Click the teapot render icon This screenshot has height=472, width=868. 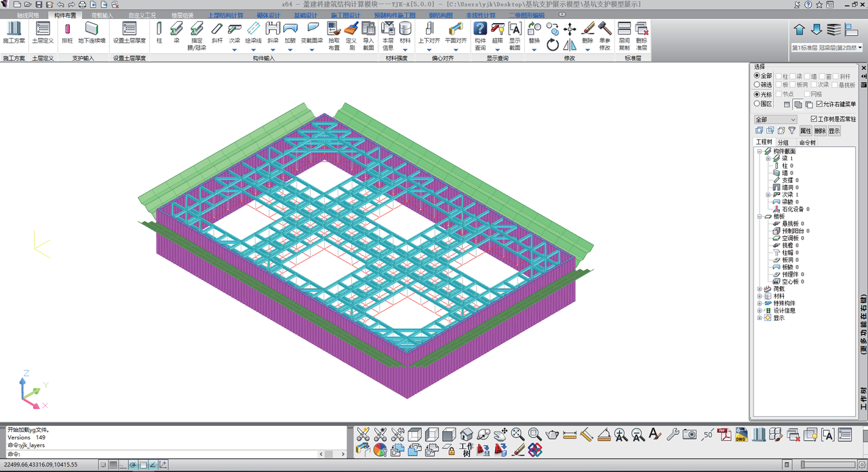(552, 434)
